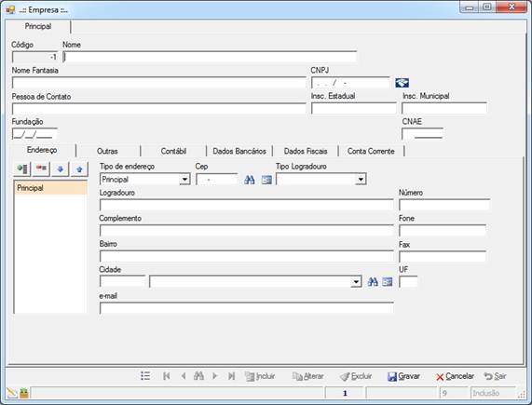Click the Fax input field
This screenshot has height=405, width=532.
[x=443, y=257]
